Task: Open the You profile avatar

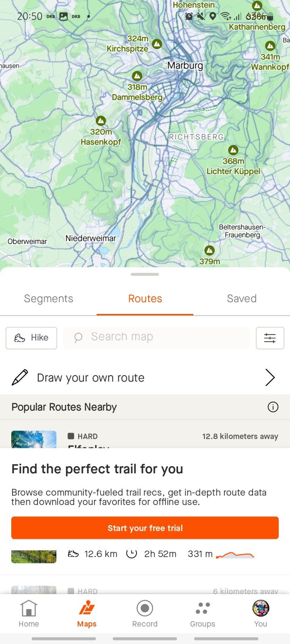Action: click(x=261, y=609)
